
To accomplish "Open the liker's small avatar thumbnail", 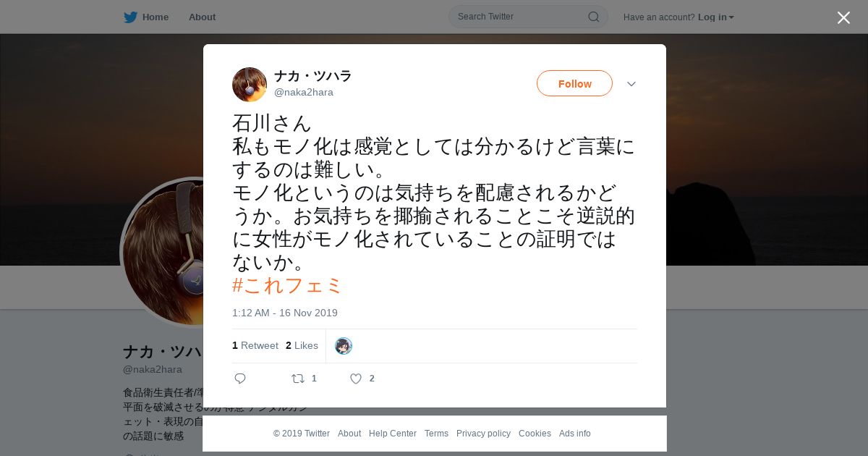I will tap(344, 346).
